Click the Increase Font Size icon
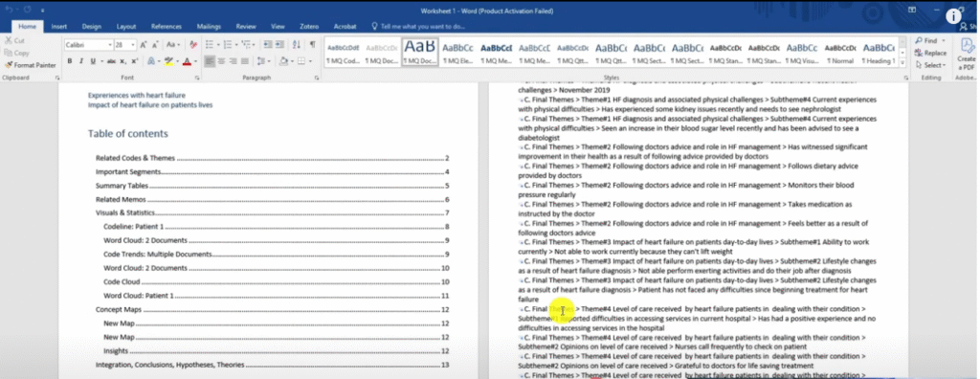This screenshot has height=379, width=980. [x=144, y=45]
